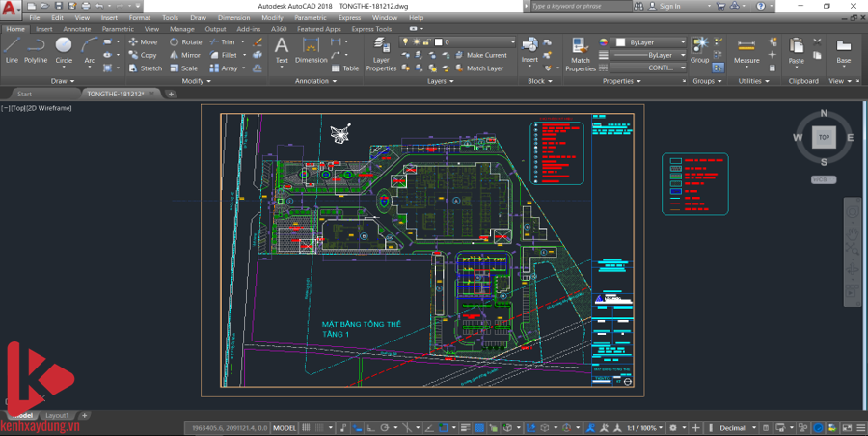Click the Rotate tool in Modify
The image size is (868, 436).
(x=186, y=42)
